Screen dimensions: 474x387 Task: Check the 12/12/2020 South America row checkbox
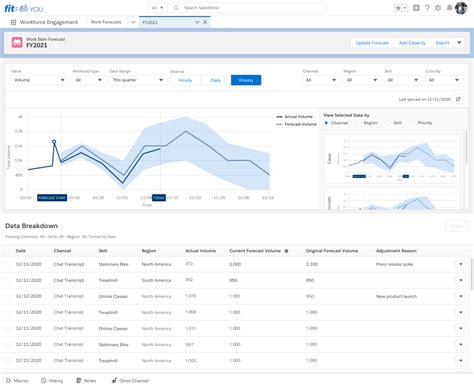point(7,280)
